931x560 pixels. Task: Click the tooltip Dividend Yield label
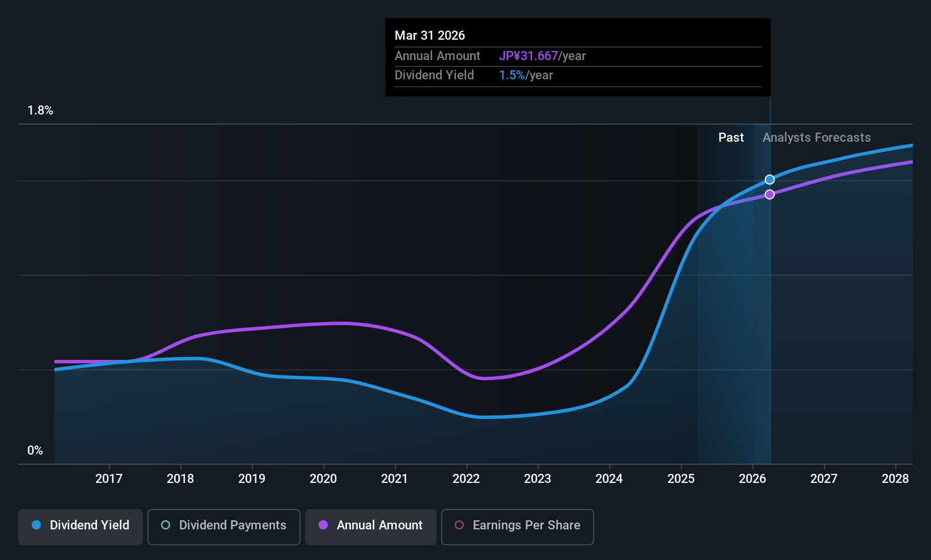coord(434,75)
